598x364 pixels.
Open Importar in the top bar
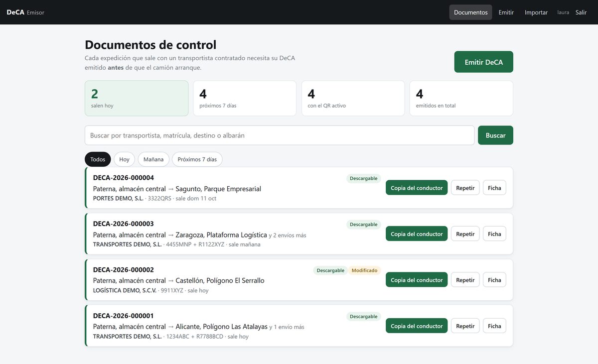click(x=536, y=12)
